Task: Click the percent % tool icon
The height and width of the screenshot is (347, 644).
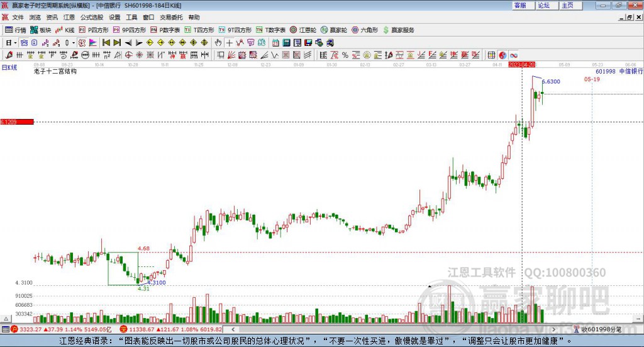Action: pyautogui.click(x=345, y=55)
